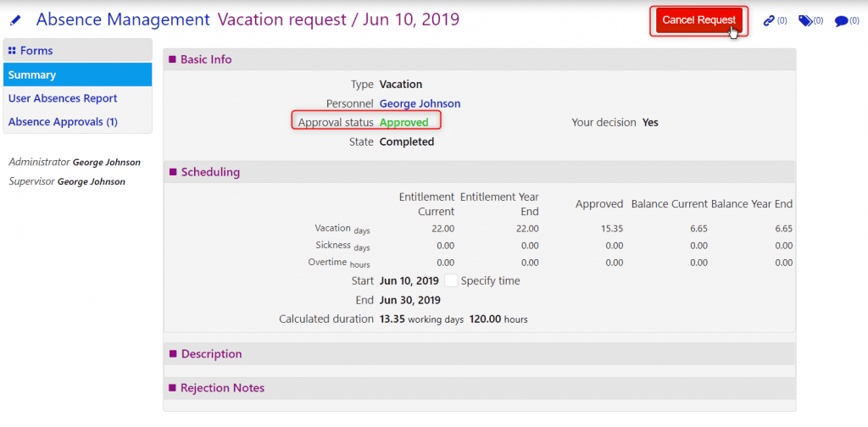
Task: Click the Vacation request / Jun 10, 2019 title
Action: 338,20
